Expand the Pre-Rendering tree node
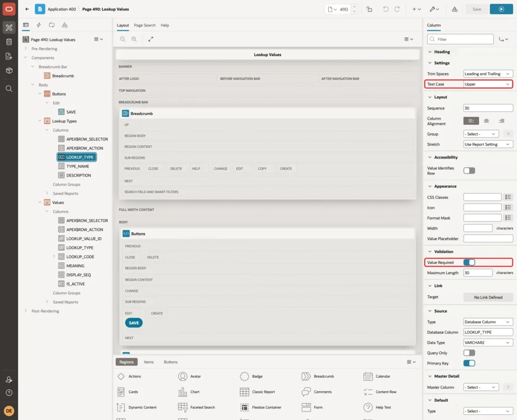This screenshot has height=420, width=517. coord(26,48)
